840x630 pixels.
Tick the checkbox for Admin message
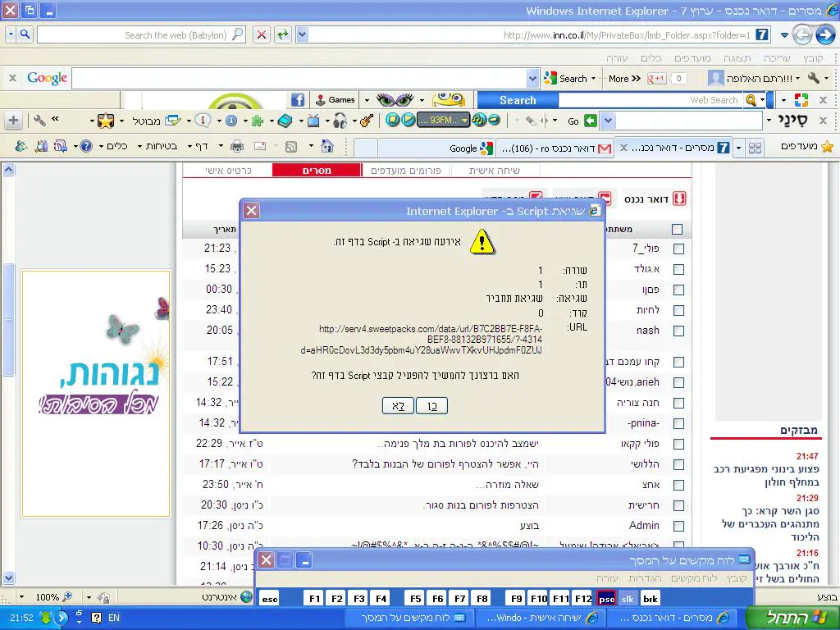(678, 526)
